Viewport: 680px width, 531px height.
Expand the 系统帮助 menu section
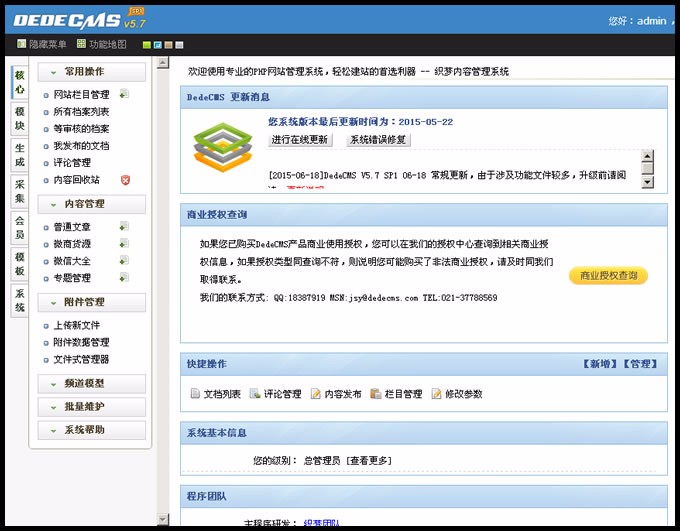point(92,430)
